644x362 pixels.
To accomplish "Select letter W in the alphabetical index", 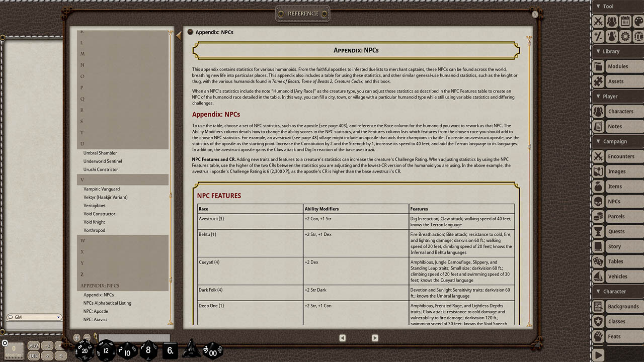I will click(x=82, y=240).
